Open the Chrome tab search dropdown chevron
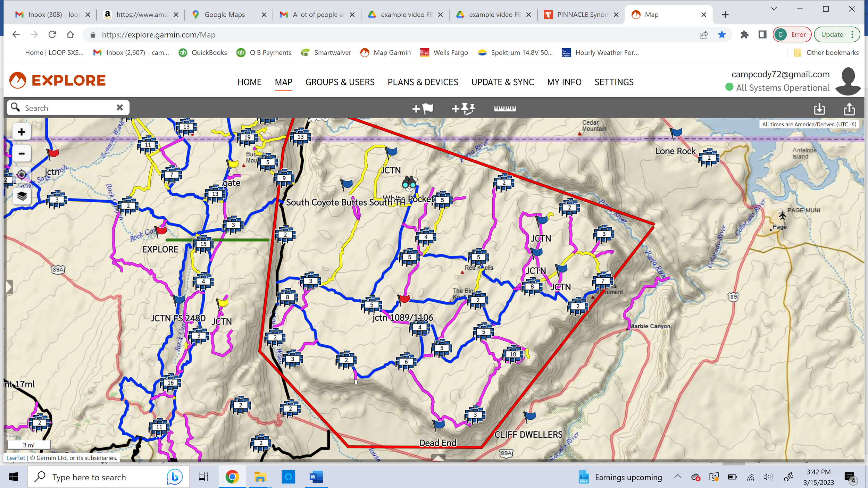Screen dimensions: 868x488 [x=774, y=9]
